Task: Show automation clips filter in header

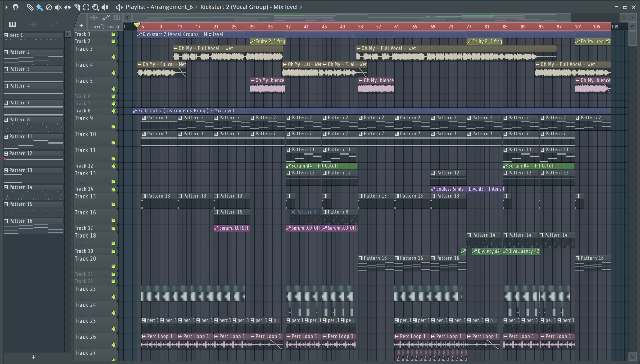Action: (106, 18)
